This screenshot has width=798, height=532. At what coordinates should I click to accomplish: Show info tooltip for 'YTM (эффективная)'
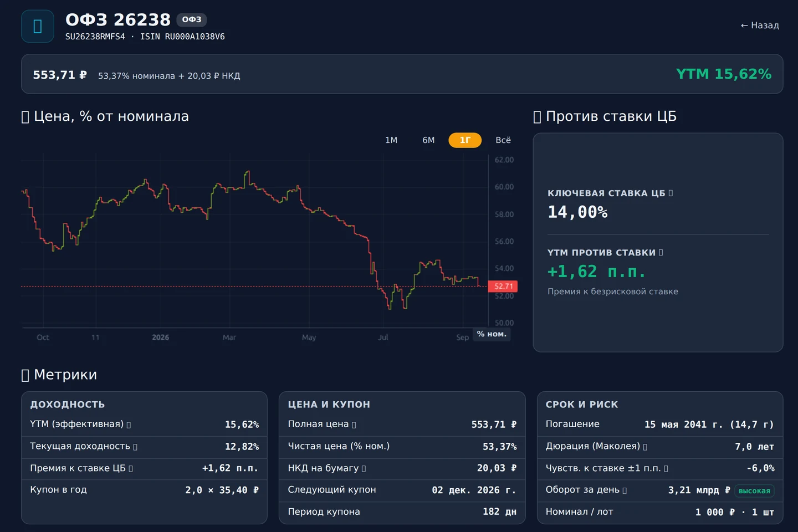129,424
